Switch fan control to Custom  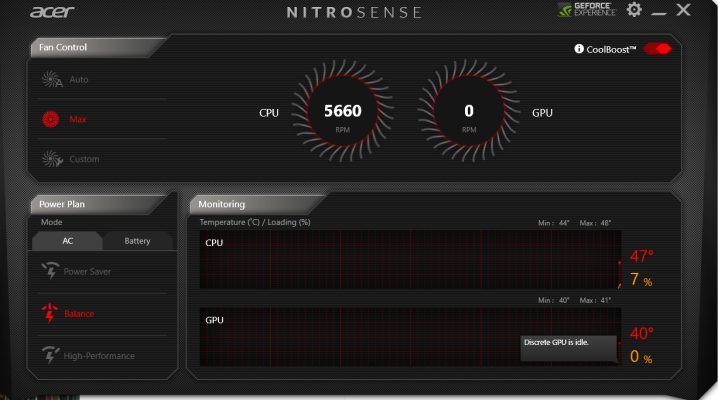click(x=84, y=159)
